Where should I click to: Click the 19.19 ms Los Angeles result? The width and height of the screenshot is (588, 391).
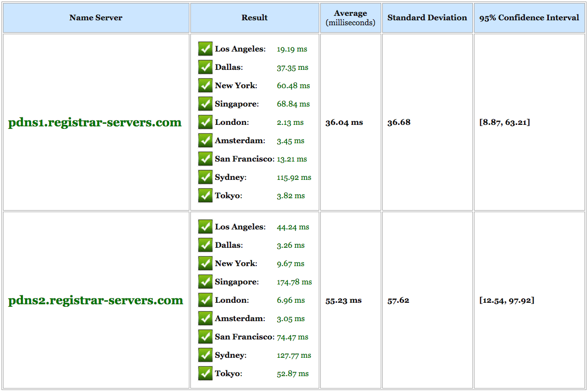tap(292, 49)
